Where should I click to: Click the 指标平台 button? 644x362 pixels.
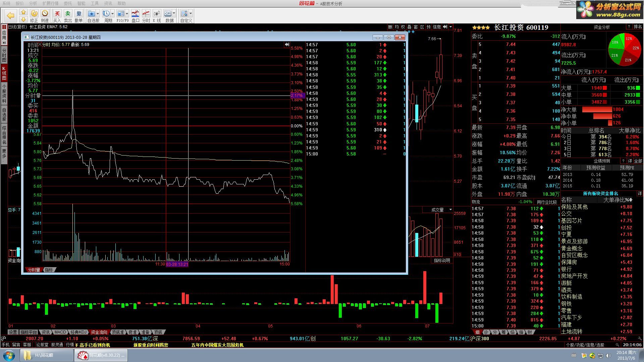point(29,332)
